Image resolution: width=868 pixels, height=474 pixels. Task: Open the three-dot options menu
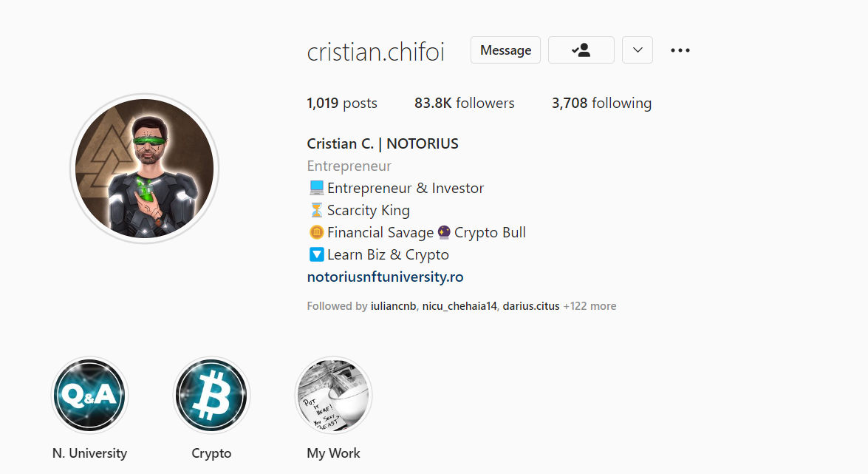point(680,50)
